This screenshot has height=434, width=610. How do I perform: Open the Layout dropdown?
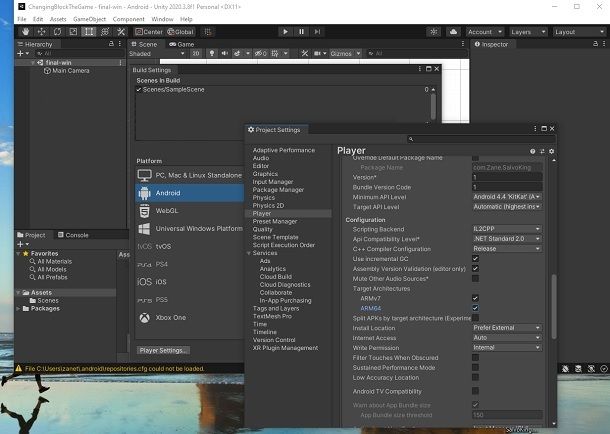(x=580, y=32)
